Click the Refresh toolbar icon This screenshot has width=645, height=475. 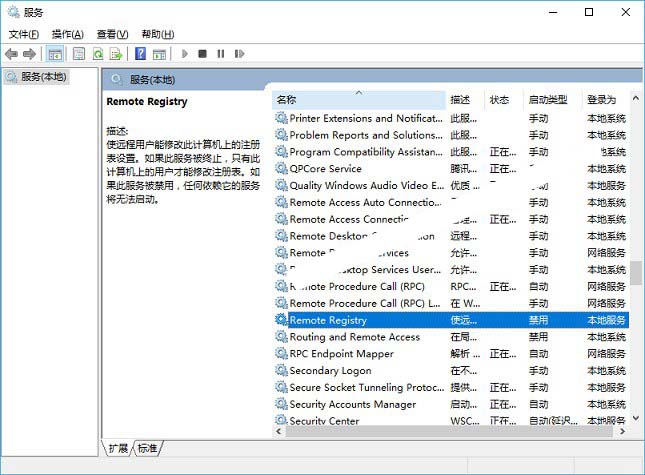(99, 54)
